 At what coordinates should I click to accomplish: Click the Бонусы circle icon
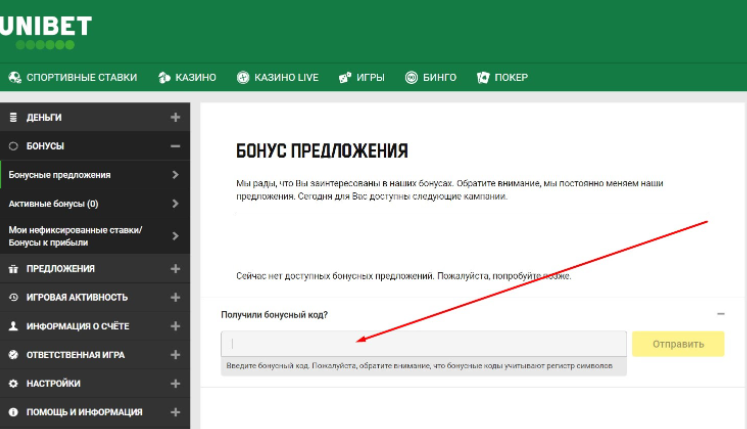pyautogui.click(x=13, y=146)
